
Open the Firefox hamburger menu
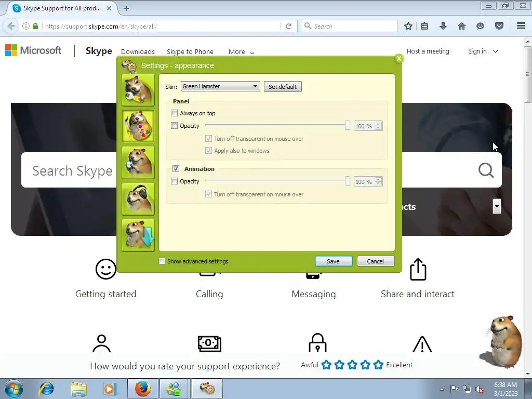(521, 26)
